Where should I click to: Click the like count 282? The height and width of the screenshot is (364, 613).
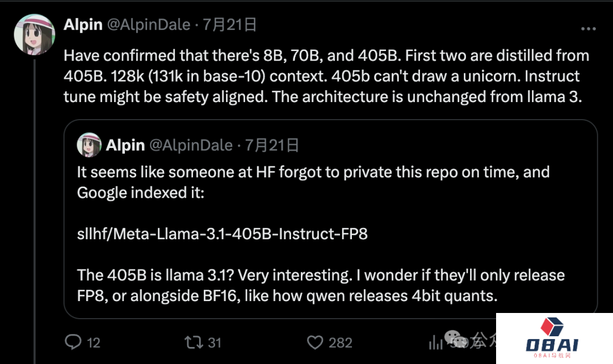[x=341, y=342]
